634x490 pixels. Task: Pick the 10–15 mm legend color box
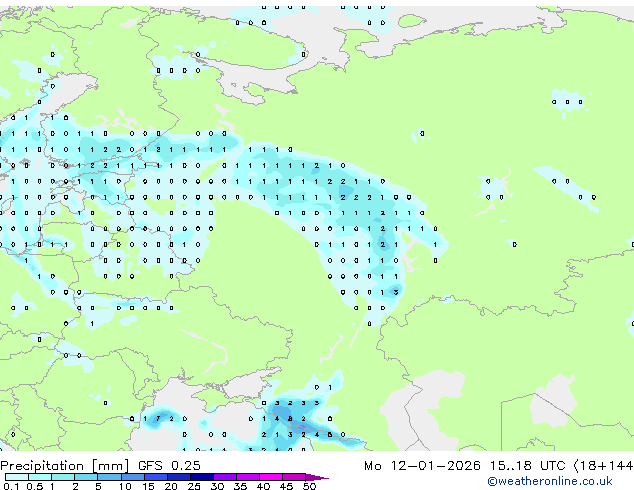[x=133, y=477]
